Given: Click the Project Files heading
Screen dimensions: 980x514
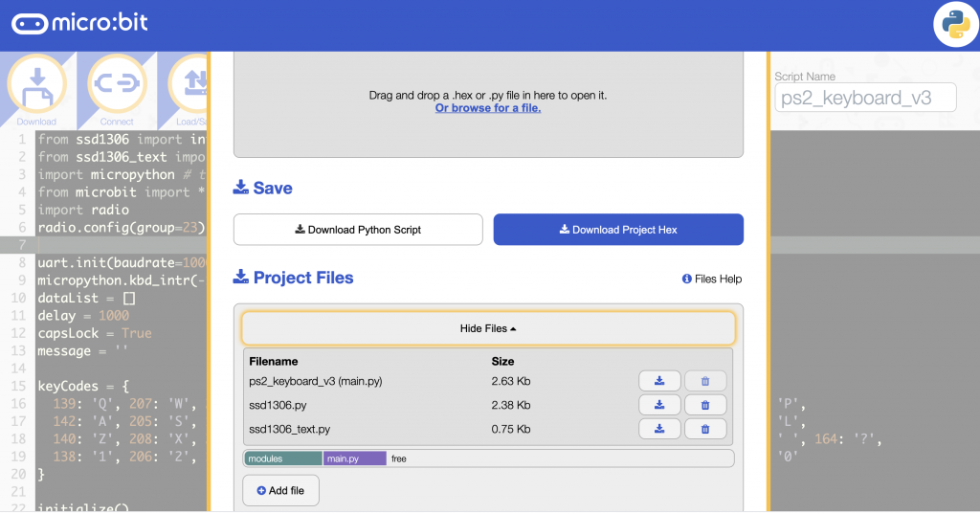Looking at the screenshot, I should 293,278.
